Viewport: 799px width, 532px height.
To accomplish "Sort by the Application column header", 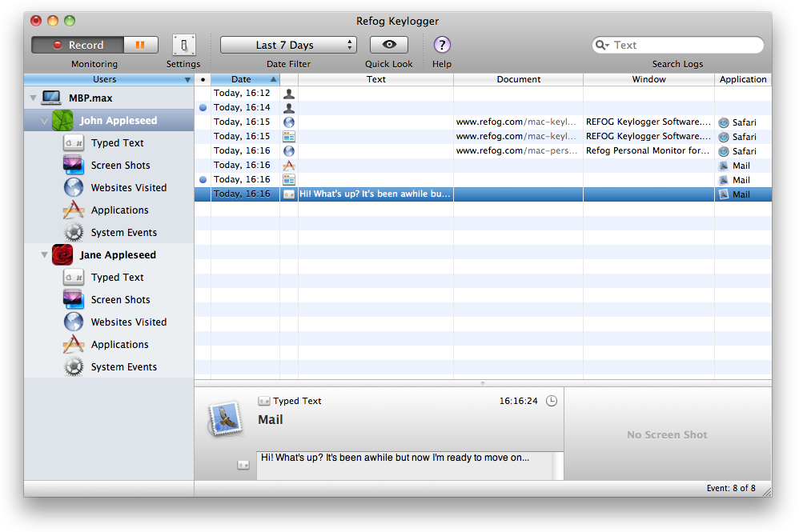I will pos(743,79).
